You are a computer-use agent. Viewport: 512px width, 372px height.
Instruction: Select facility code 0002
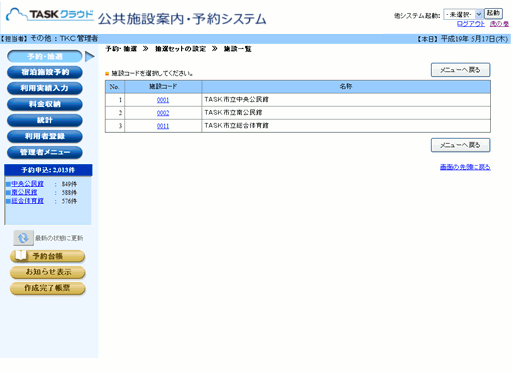pyautogui.click(x=163, y=113)
